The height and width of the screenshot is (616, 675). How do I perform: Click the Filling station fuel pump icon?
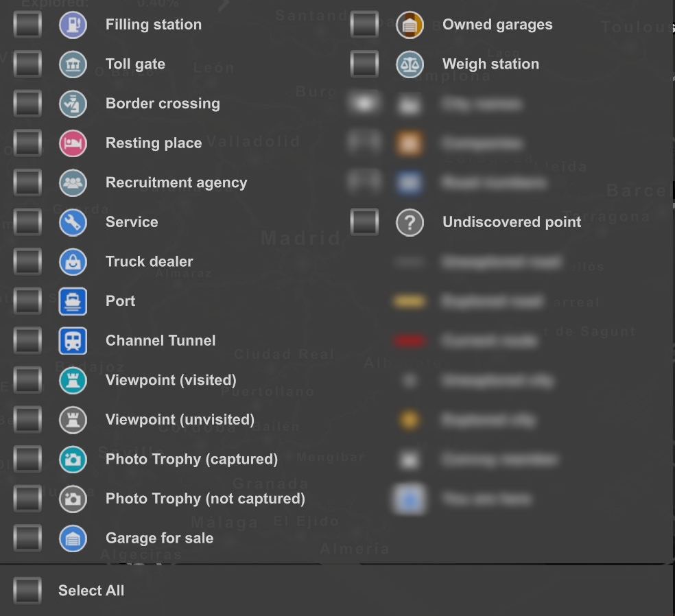tap(73, 24)
